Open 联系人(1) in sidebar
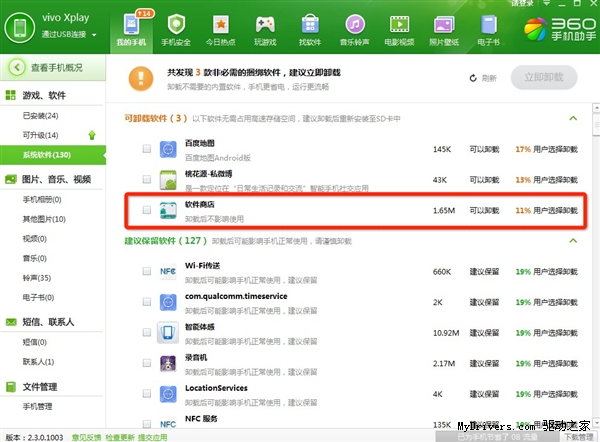 [38, 362]
